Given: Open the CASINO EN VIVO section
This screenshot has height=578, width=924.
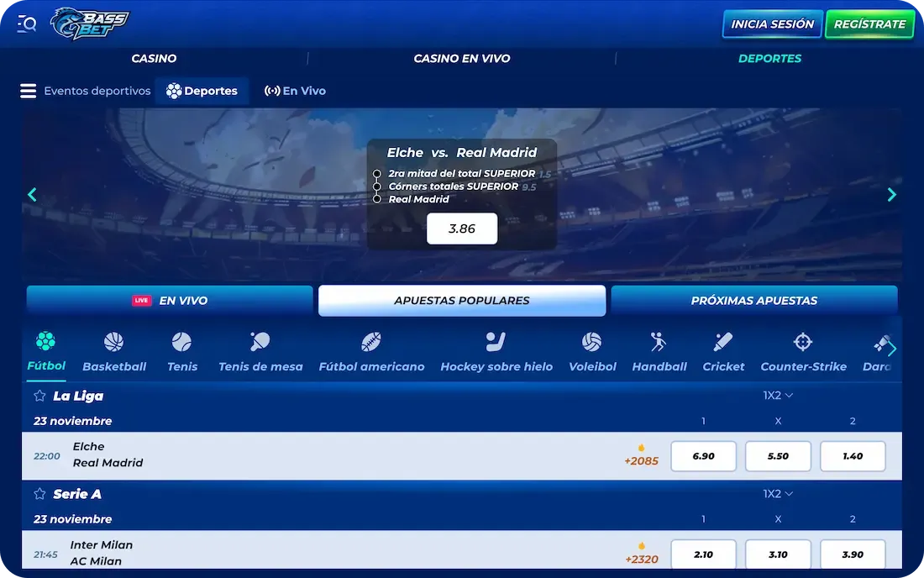Looking at the screenshot, I should pos(462,58).
